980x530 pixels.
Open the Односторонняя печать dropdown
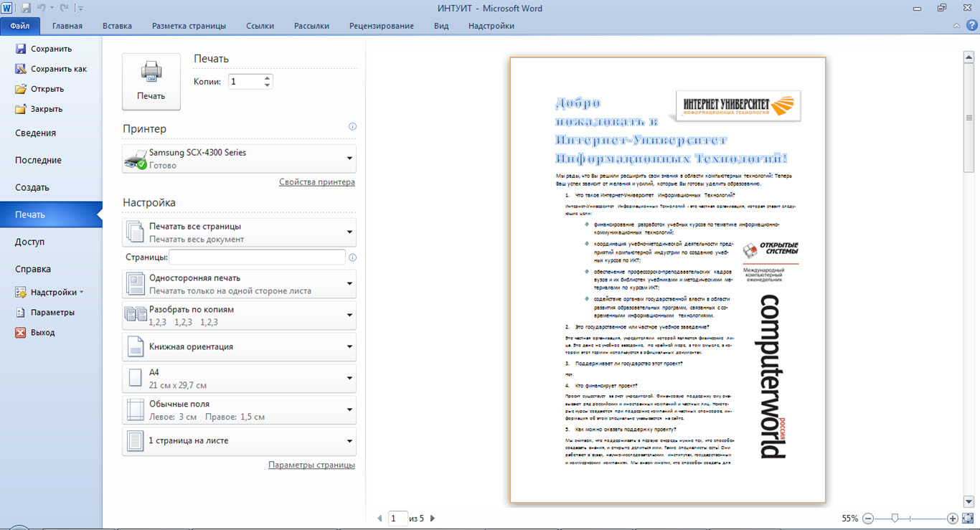pos(240,284)
